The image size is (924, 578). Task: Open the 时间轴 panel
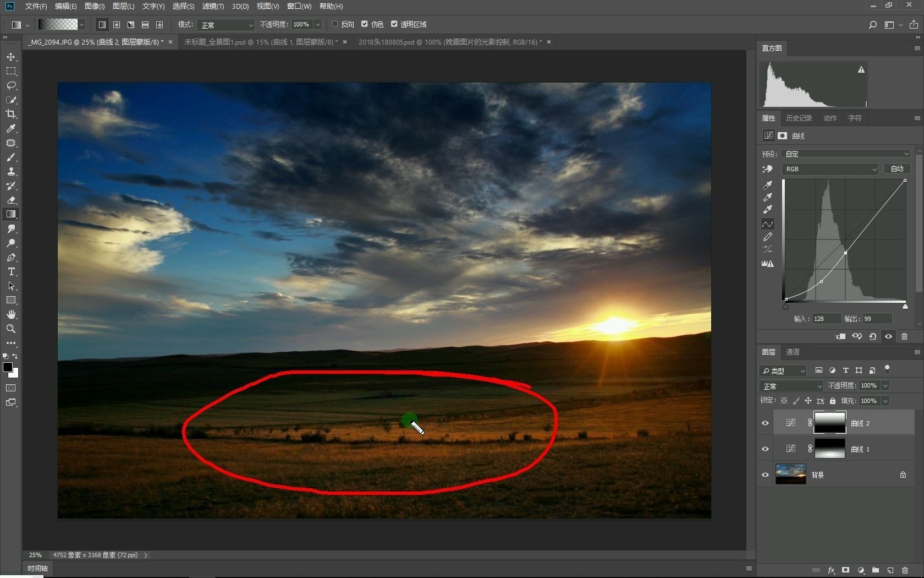pos(37,569)
